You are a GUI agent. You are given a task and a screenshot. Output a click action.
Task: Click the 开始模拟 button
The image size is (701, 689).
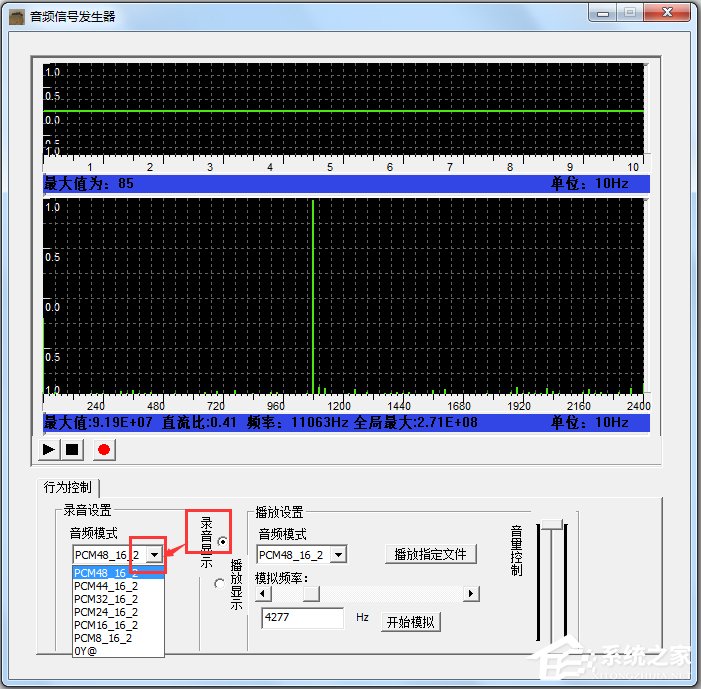(410, 622)
